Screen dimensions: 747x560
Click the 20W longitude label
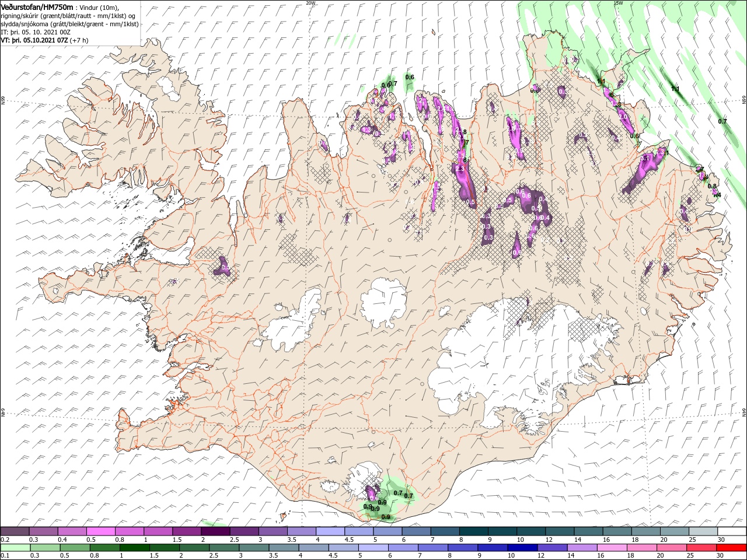(310, 3)
